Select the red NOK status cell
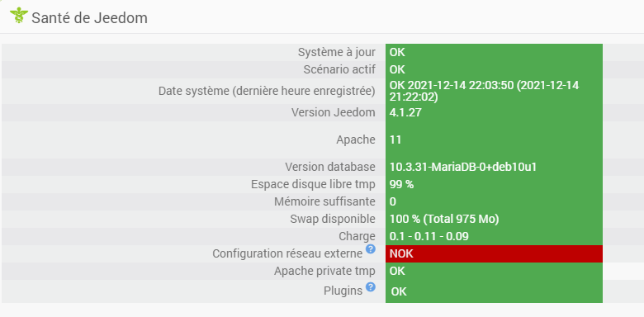The height and width of the screenshot is (317, 644). pyautogui.click(x=494, y=253)
